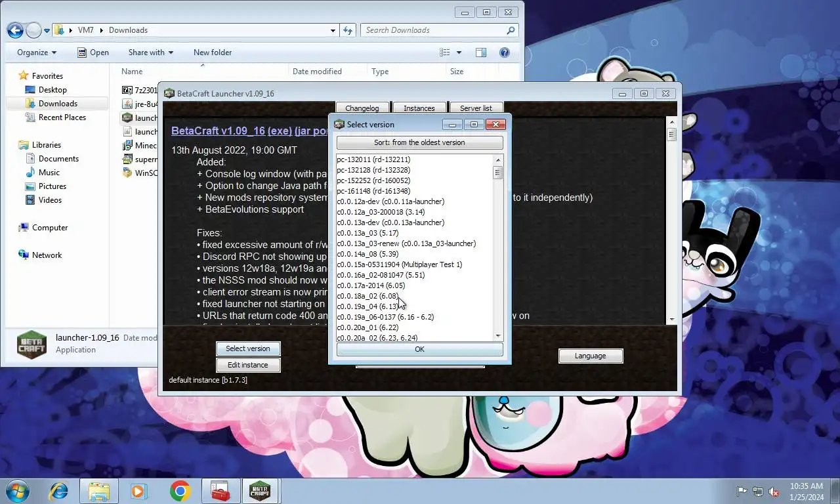Select Desktop in Favorites
The width and height of the screenshot is (840, 504).
point(52,90)
